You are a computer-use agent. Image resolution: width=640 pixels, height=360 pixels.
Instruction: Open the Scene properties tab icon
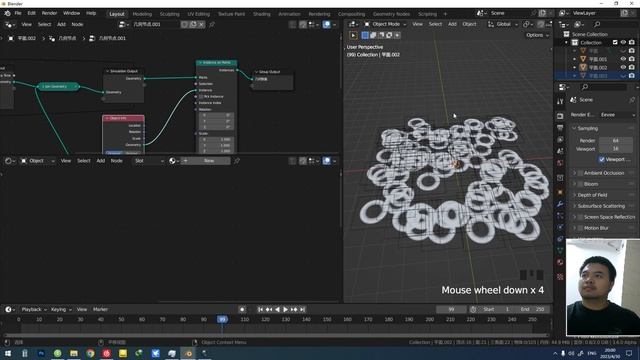pos(560,151)
